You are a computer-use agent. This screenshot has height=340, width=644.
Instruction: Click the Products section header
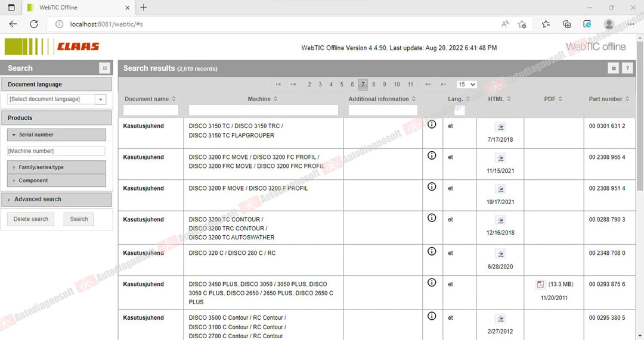point(56,118)
